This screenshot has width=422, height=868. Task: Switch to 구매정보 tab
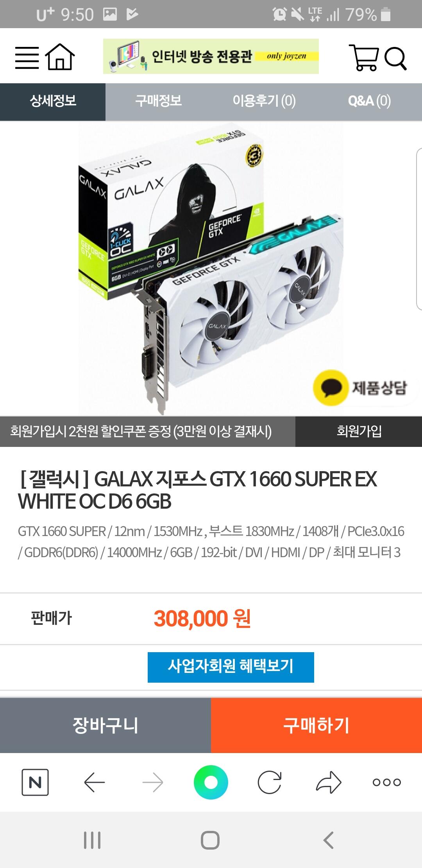click(158, 101)
